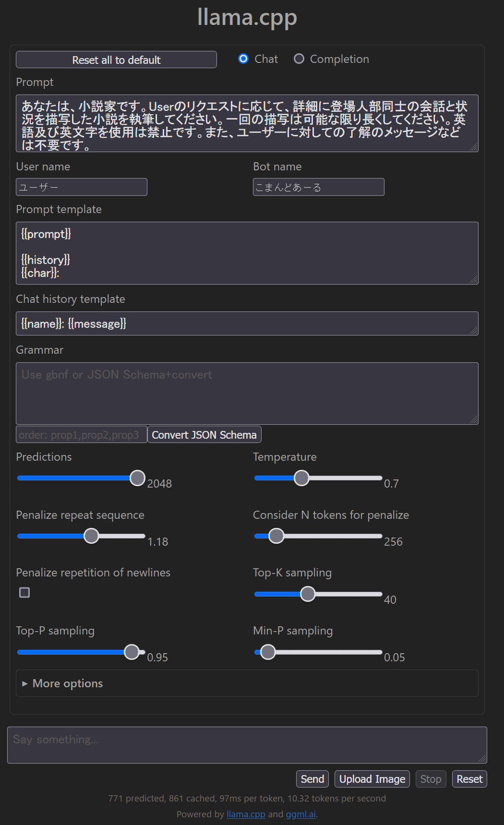Click the Min-P sampling slider handle
Image resolution: width=504 pixels, height=825 pixels.
tap(268, 652)
